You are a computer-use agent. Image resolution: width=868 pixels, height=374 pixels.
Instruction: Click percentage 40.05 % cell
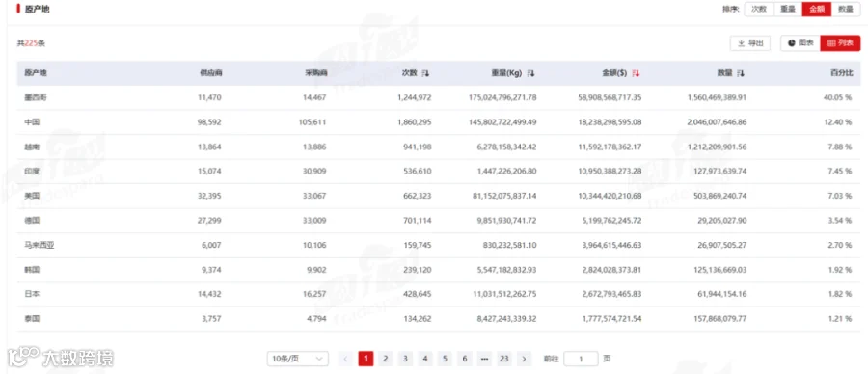837,97
